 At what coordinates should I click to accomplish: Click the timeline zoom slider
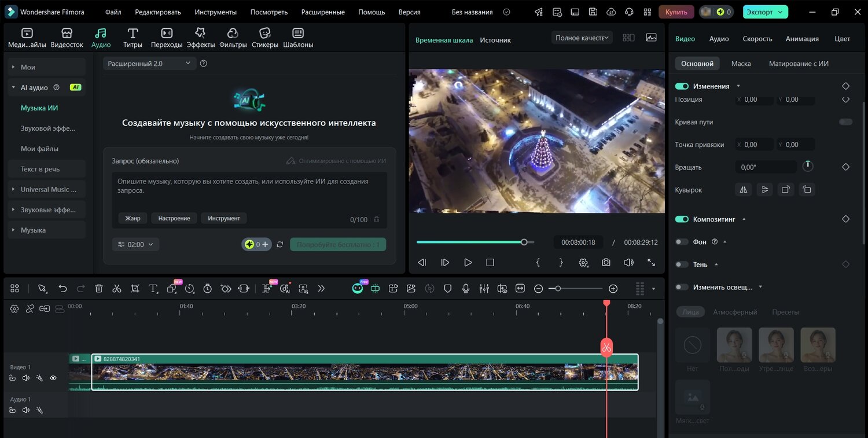pyautogui.click(x=576, y=288)
